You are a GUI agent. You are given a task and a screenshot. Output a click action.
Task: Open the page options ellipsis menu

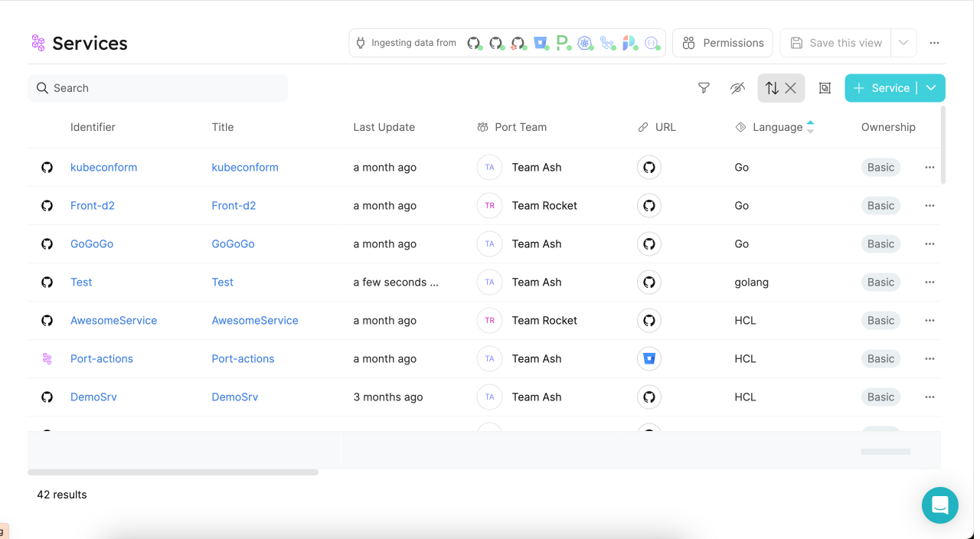point(934,43)
